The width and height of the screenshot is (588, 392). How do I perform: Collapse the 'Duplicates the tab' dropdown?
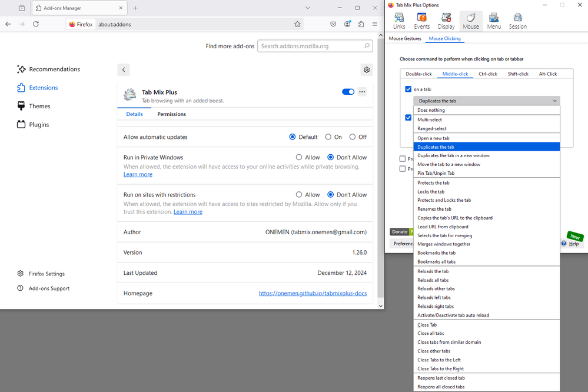click(486, 101)
